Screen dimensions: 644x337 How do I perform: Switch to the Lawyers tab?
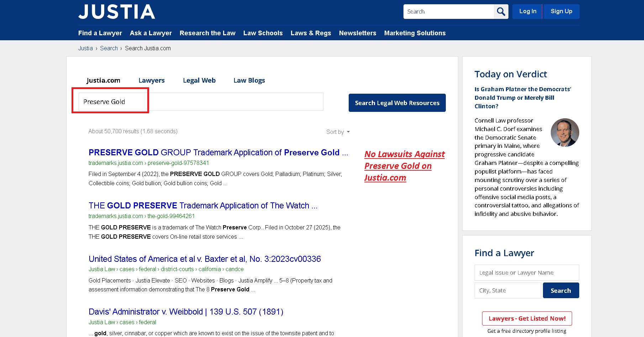pyautogui.click(x=152, y=81)
